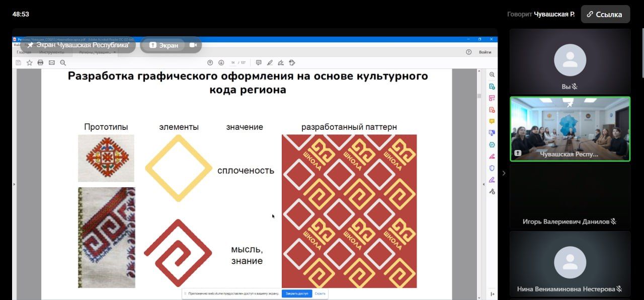This screenshot has width=644, height=300.
Task: Click muted mic icon next to Вы
Action: click(x=575, y=87)
